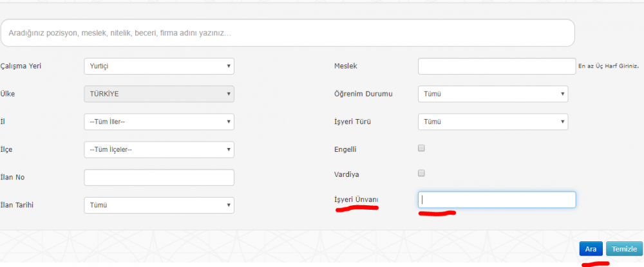Click the Meslek label
This screenshot has width=644, height=267.
346,66
